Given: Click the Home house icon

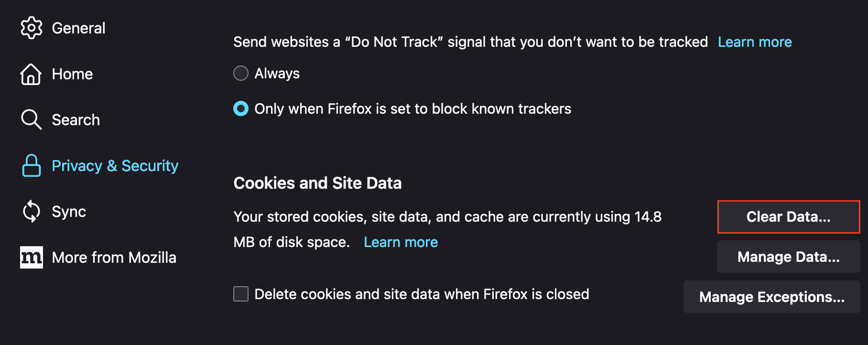Looking at the screenshot, I should 31,74.
